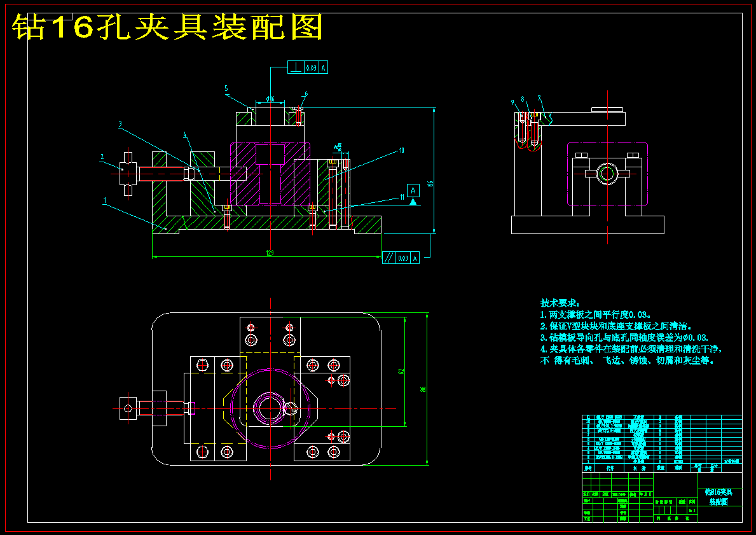Click the φ16 bore diameter dimension

[270, 99]
